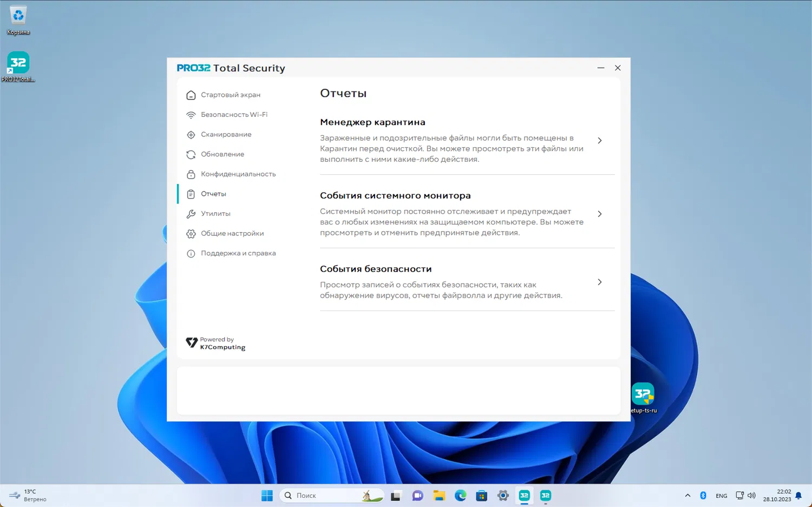The width and height of the screenshot is (812, 507).
Task: Open the События системного монитора heading
Action: pos(395,196)
